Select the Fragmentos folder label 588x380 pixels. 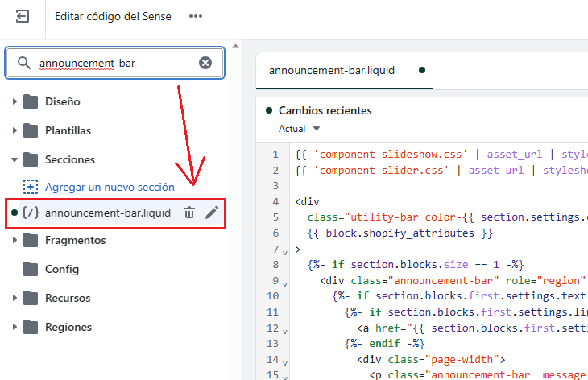point(76,240)
